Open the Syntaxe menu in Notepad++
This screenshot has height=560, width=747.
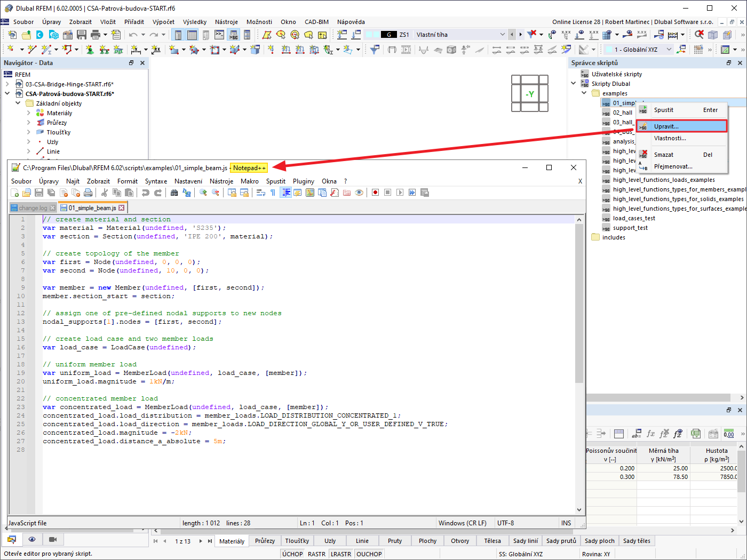pos(156,181)
